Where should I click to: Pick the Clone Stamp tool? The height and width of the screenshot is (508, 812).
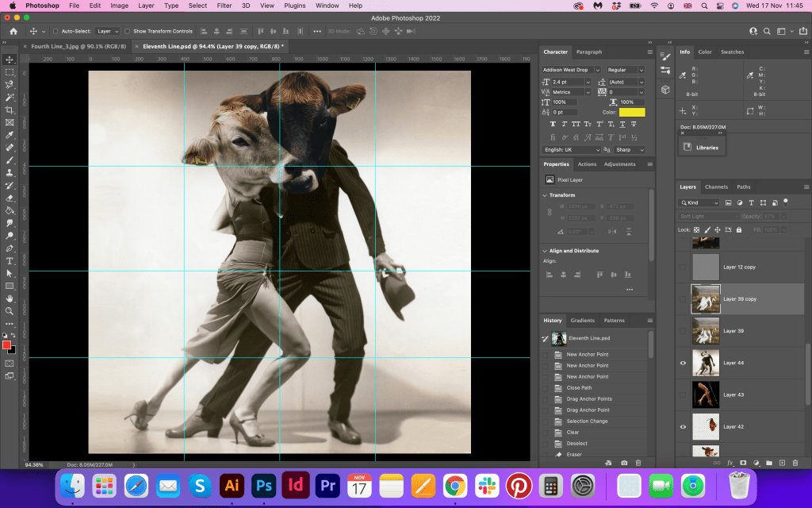[x=10, y=172]
